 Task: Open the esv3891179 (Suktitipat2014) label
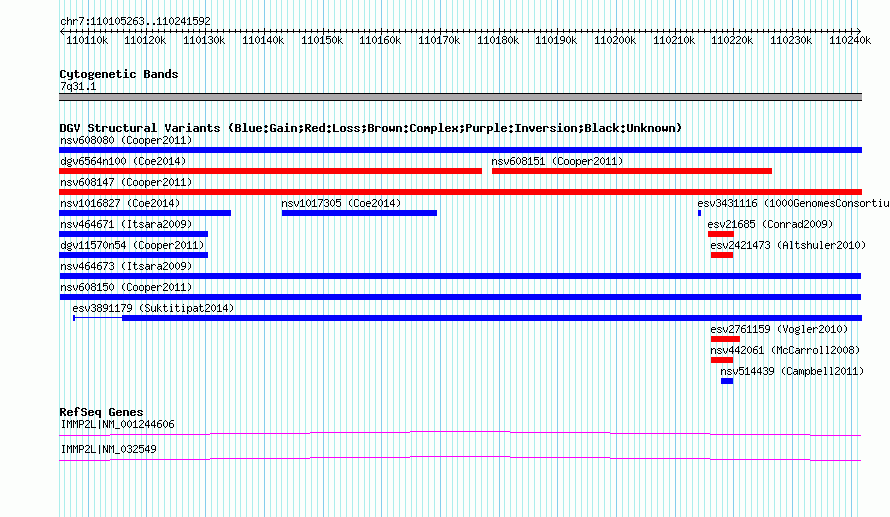click(x=153, y=308)
